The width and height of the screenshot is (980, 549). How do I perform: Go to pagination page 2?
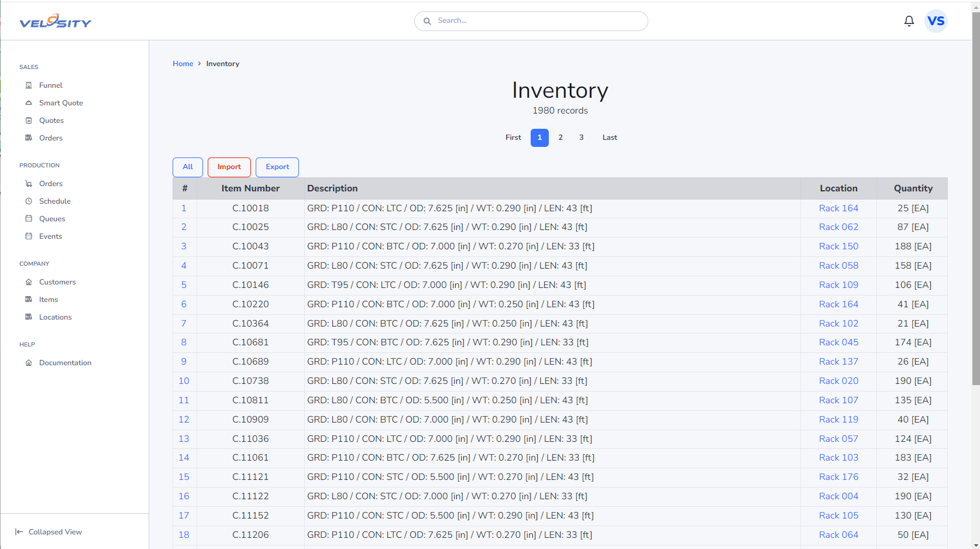(561, 138)
